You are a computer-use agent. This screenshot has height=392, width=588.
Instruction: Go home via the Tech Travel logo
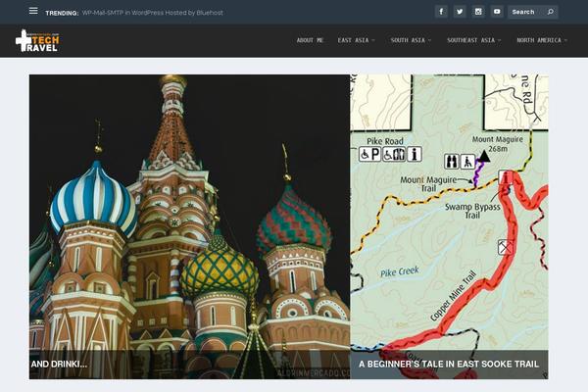pyautogui.click(x=37, y=40)
